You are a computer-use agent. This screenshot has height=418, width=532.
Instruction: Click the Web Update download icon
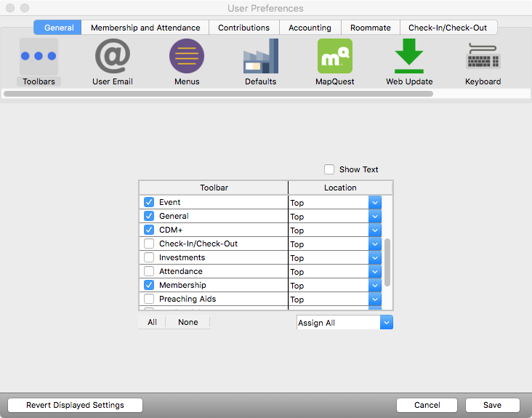(409, 57)
